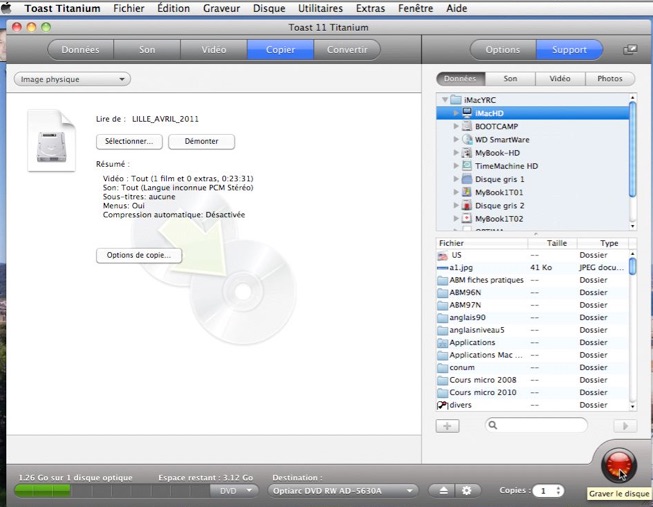This screenshot has width=653, height=507.
Task: Click the Copies stepper arrows
Action: (x=559, y=491)
